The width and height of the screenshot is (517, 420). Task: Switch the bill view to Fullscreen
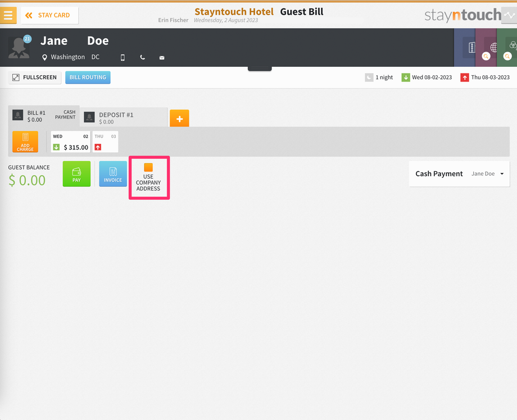tap(35, 77)
